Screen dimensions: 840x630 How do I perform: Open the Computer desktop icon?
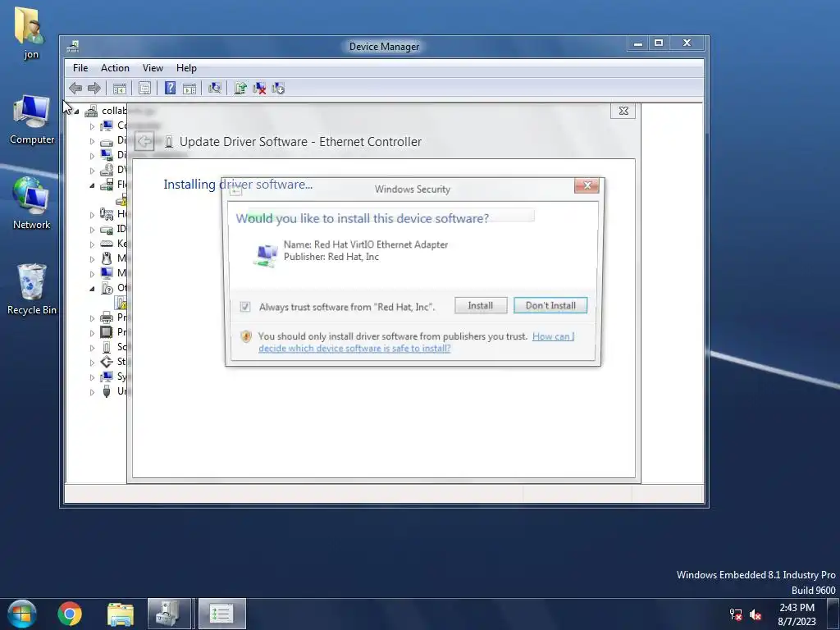pos(32,120)
